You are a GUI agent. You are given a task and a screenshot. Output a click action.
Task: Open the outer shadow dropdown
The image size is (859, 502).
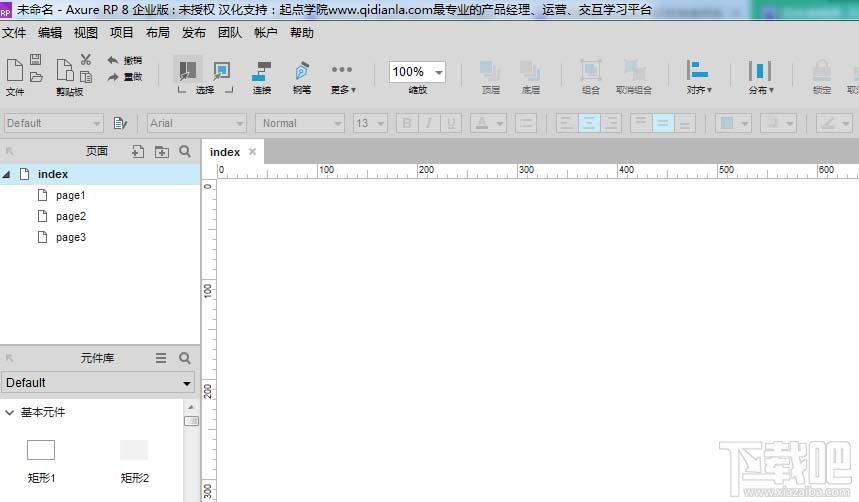tap(778, 123)
